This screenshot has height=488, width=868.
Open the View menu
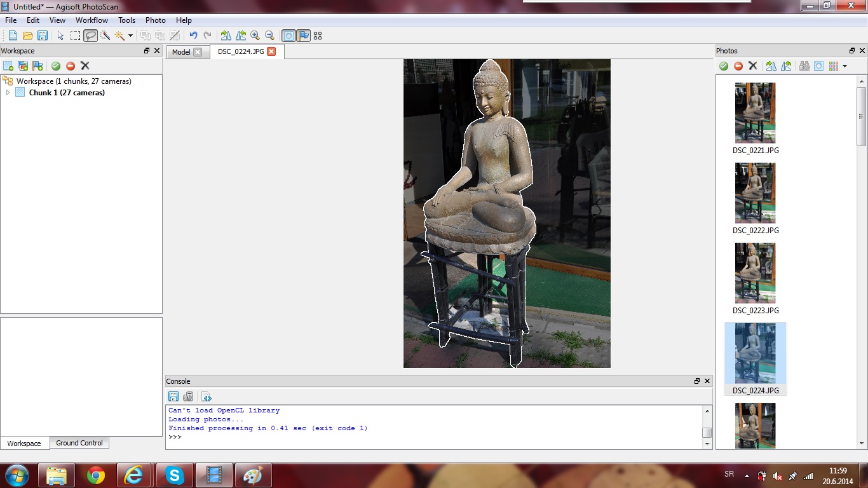pos(57,20)
